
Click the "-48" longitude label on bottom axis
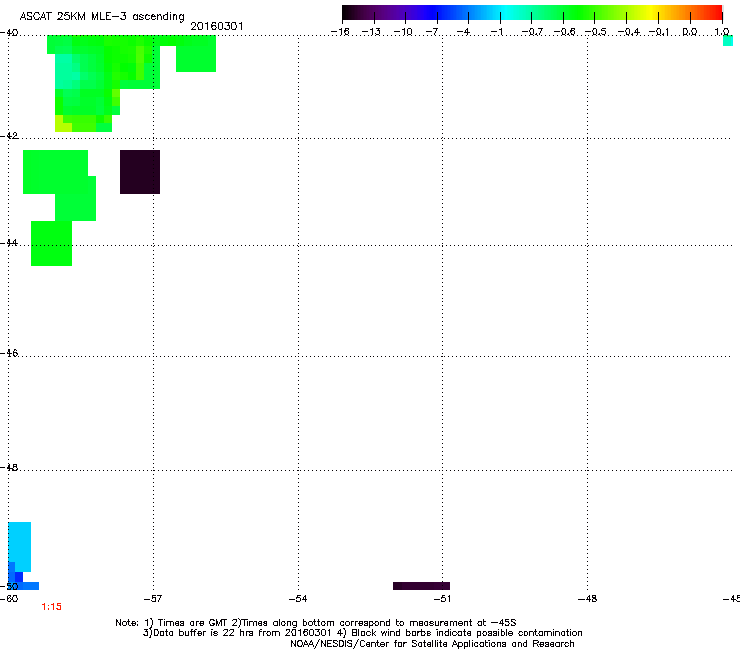[x=588, y=599]
